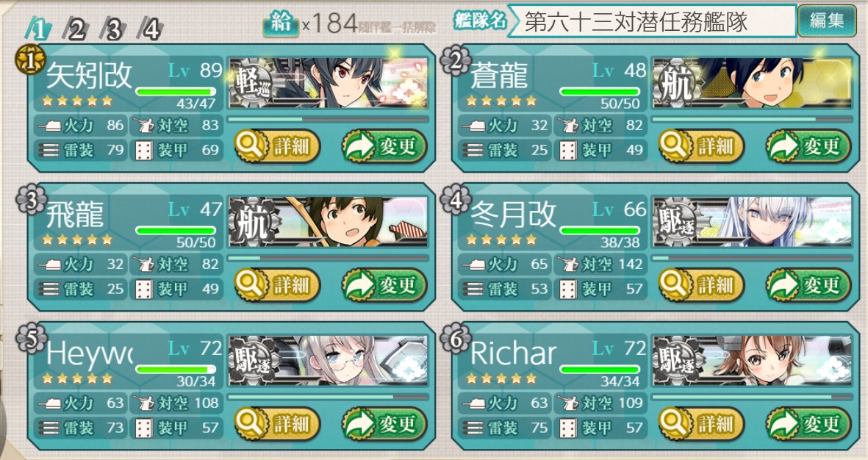Click slot number 4 flower badge
The height and width of the screenshot is (460, 868).
click(455, 200)
